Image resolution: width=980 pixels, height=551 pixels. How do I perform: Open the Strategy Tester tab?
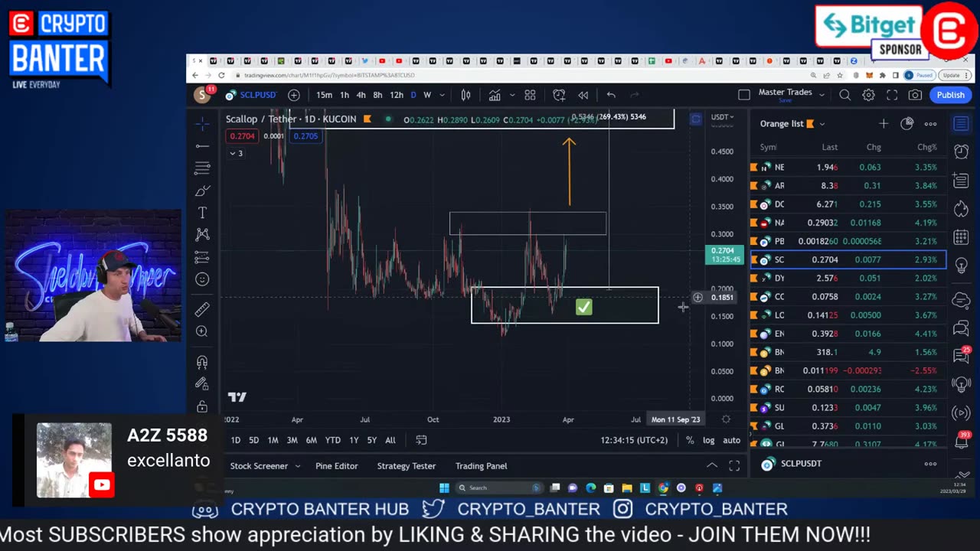coord(406,466)
